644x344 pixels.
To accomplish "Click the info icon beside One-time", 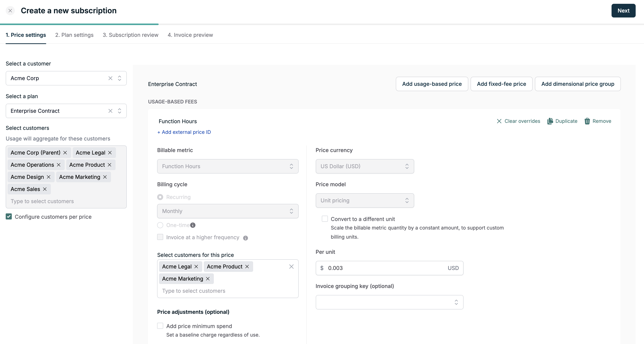I will [x=193, y=225].
